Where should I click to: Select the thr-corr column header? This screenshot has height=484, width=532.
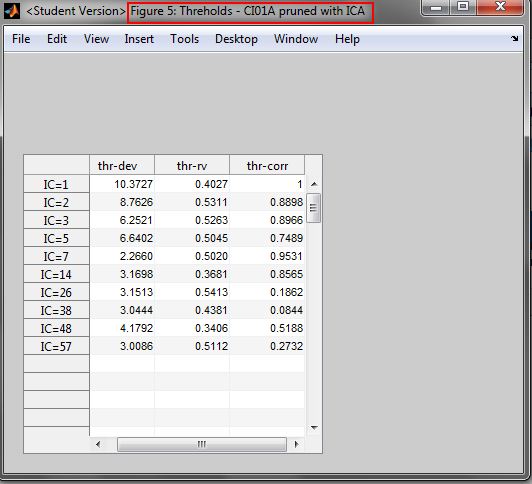pos(267,165)
